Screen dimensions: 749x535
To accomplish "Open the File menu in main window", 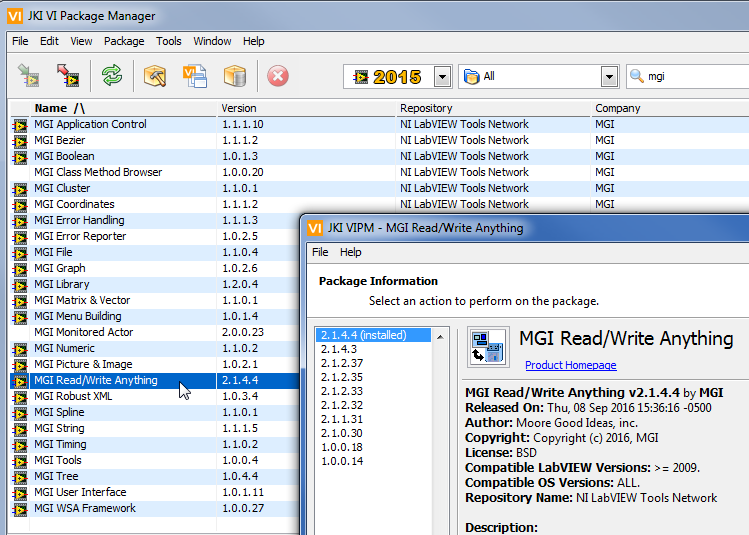I will [x=20, y=41].
